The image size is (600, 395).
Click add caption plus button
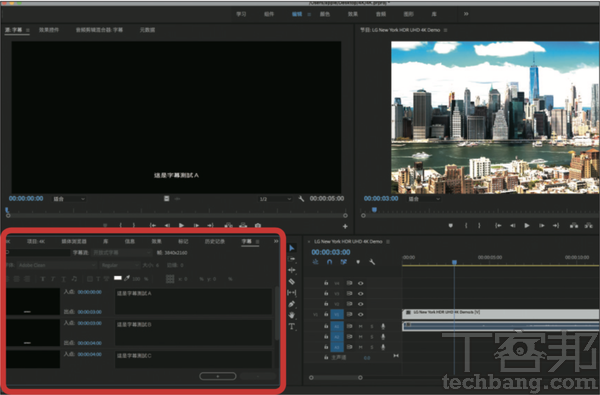[218, 376]
